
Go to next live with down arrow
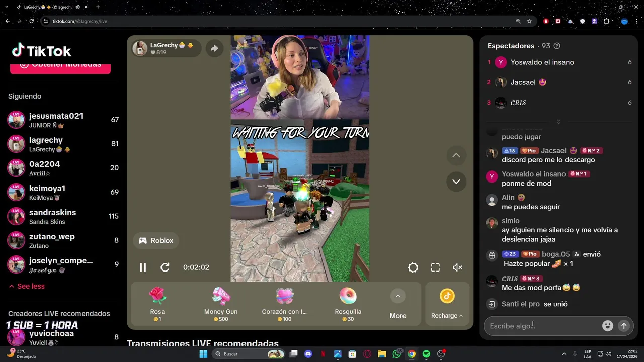456,182
